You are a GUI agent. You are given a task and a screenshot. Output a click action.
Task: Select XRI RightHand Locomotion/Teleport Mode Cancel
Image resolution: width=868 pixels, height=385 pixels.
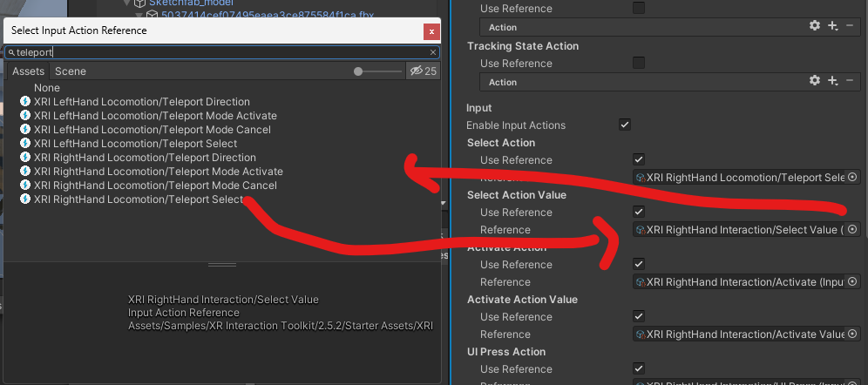tap(155, 185)
